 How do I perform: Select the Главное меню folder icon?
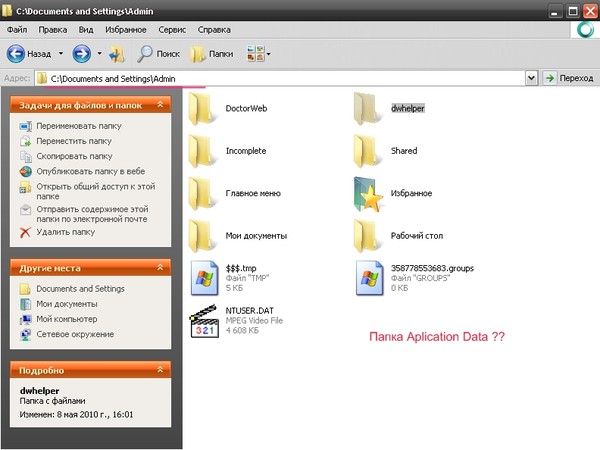[202, 194]
